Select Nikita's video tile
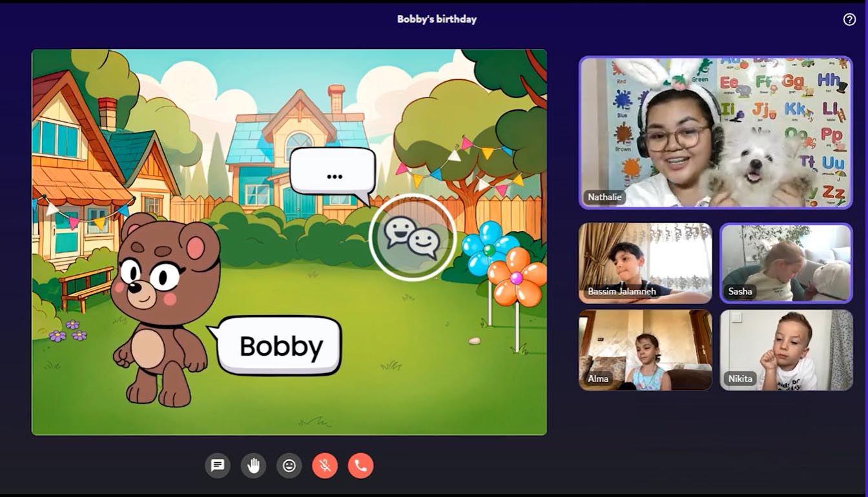The width and height of the screenshot is (868, 497). (x=786, y=350)
